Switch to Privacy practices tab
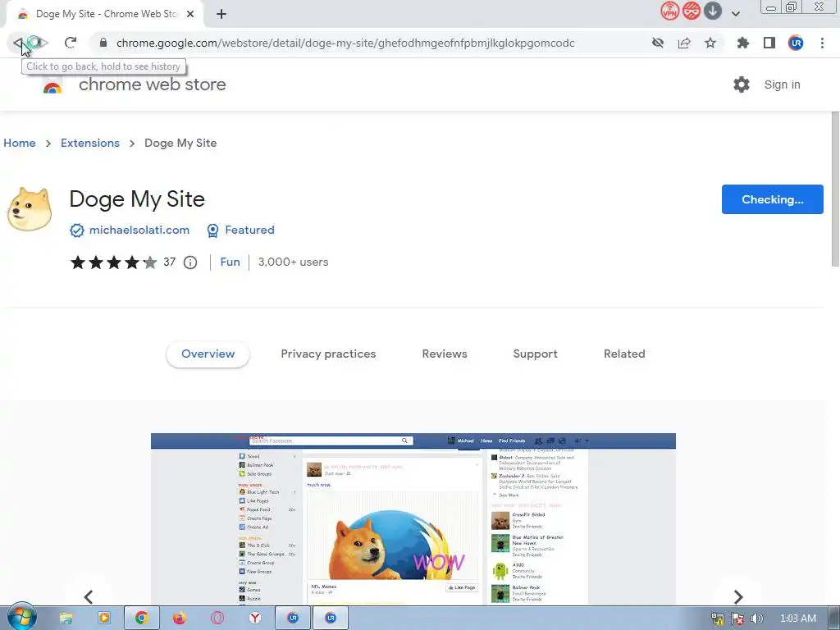 (328, 354)
